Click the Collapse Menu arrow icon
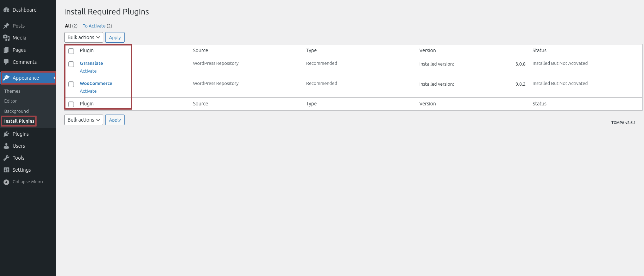Image resolution: width=644 pixels, height=276 pixels. click(6, 182)
